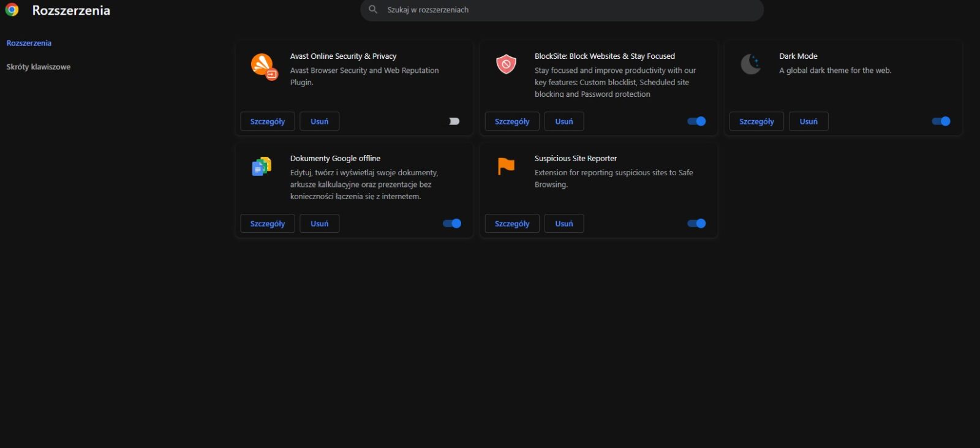Disable Dokumenty Google offline toggle
980x448 pixels.
click(452, 224)
